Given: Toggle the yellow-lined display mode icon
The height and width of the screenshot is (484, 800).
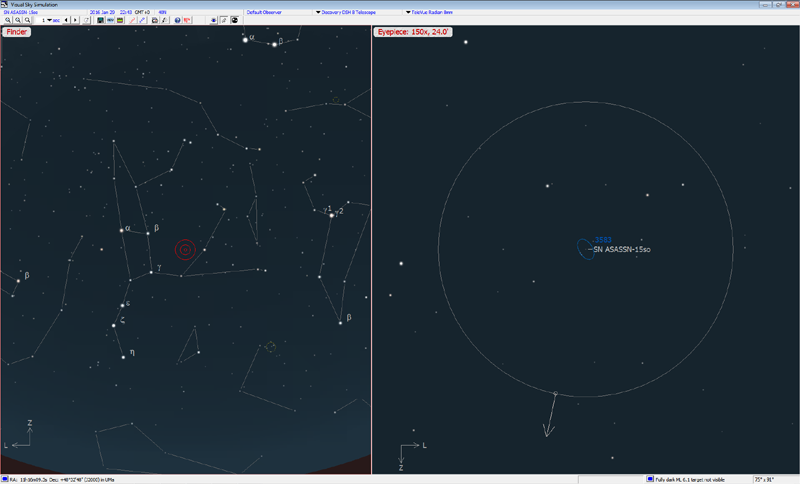Looking at the screenshot, I should pos(120,20).
